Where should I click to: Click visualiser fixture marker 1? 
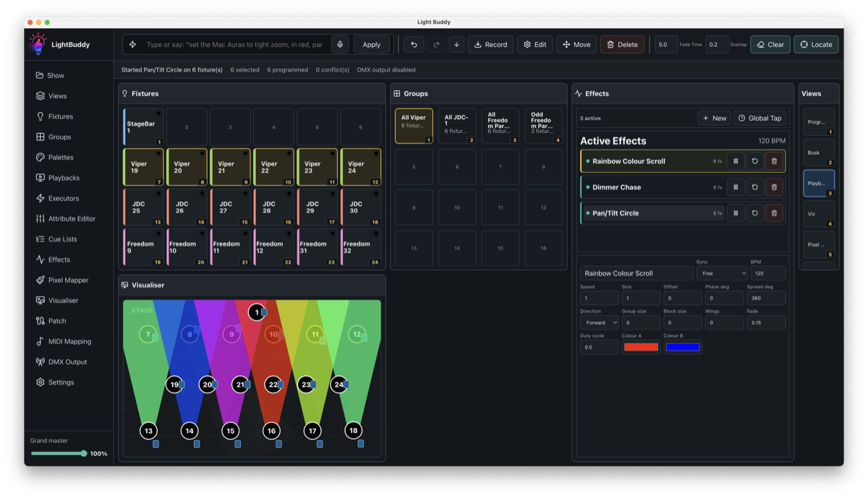coord(256,312)
